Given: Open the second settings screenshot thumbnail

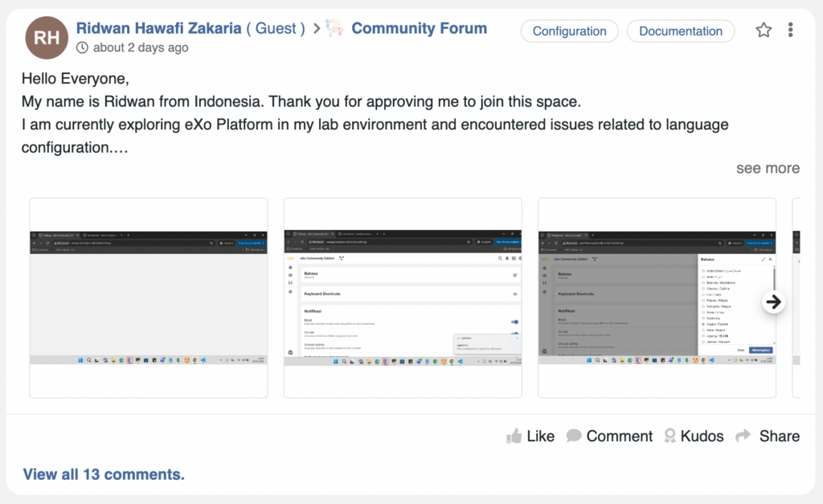Looking at the screenshot, I should tap(403, 297).
